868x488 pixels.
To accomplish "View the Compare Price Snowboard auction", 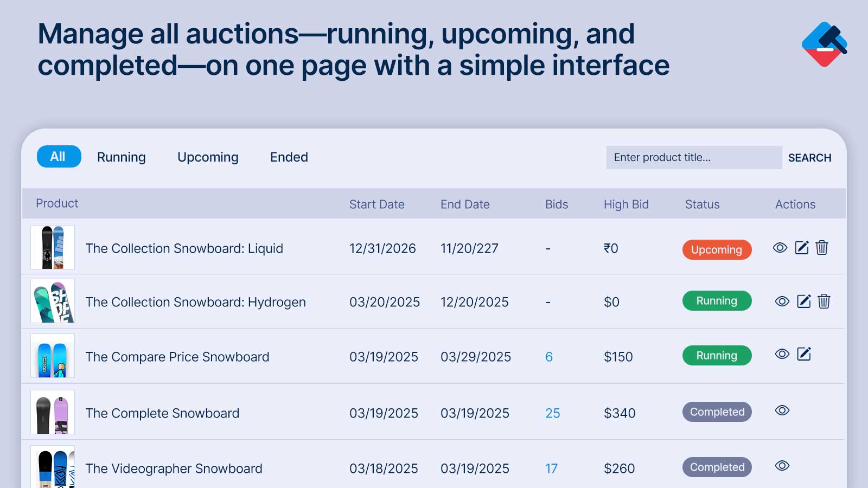I will coord(782,354).
